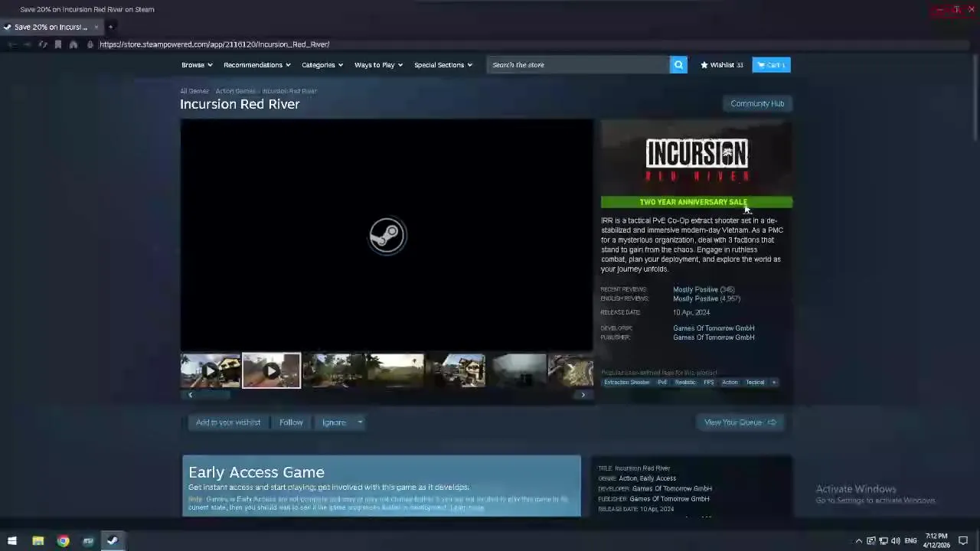980x551 pixels.
Task: Click the browser address bar URL
Action: (x=214, y=44)
